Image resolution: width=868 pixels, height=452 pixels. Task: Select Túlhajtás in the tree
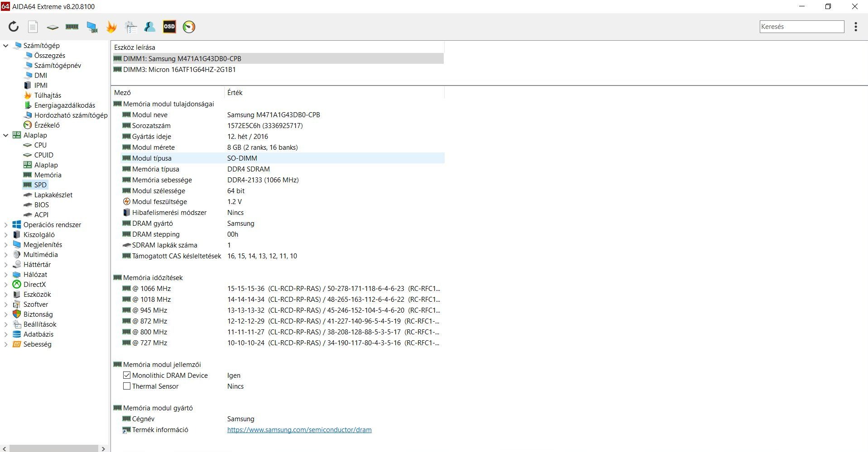tap(48, 95)
